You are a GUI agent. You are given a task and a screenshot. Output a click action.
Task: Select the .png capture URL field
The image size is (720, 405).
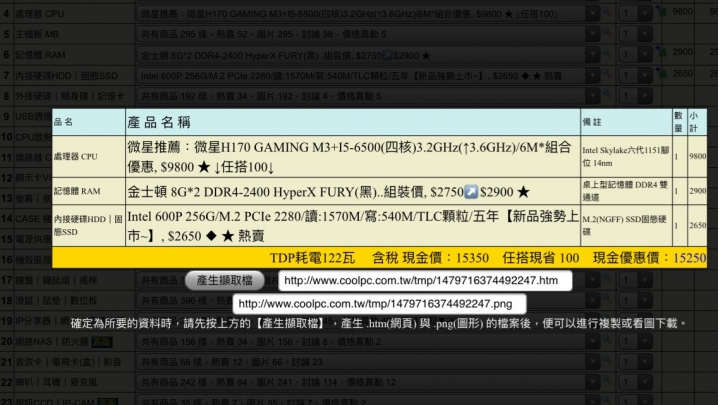point(379,304)
